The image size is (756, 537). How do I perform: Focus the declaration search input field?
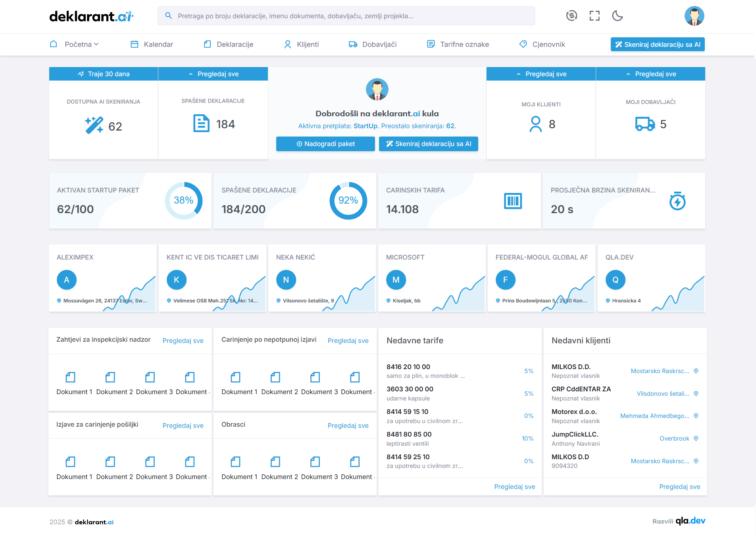point(346,16)
